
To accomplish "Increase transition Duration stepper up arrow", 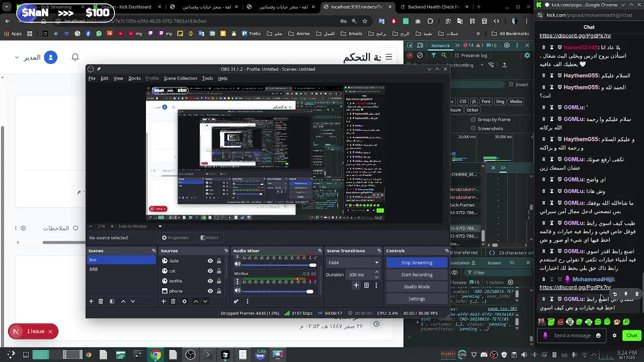I will click(376, 272).
